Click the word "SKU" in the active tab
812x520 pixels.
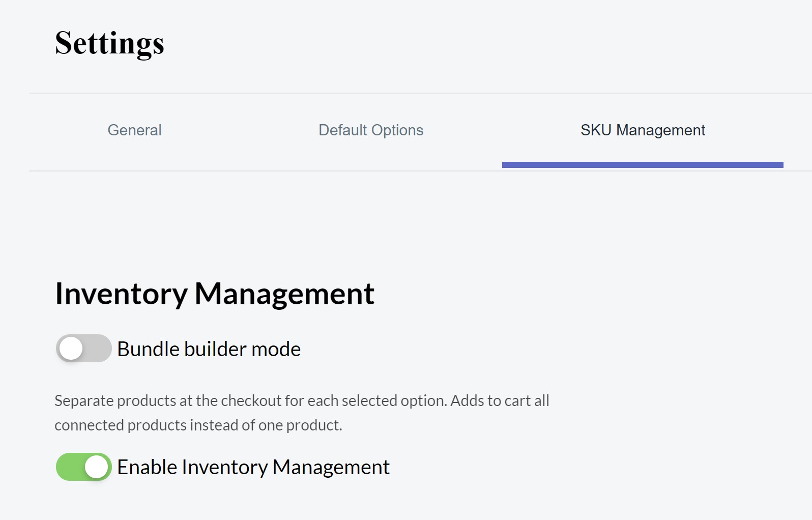coord(596,130)
